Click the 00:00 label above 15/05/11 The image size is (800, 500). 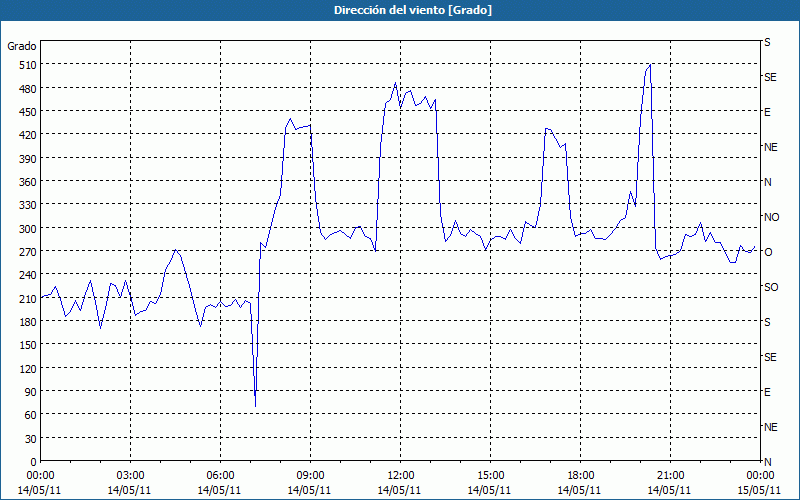[x=760, y=476]
